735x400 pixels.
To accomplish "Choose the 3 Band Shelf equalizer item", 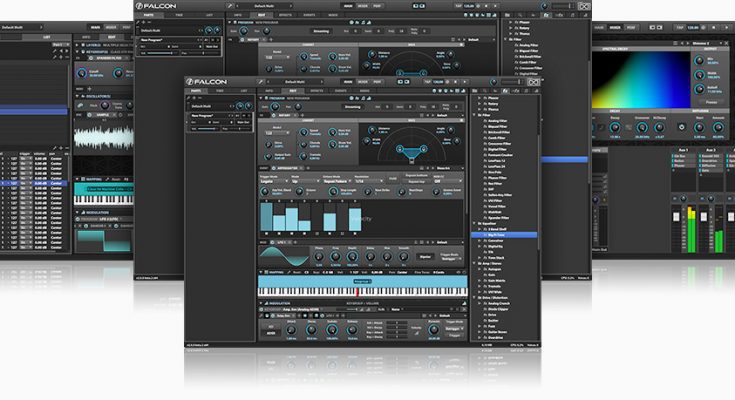I will click(495, 229).
